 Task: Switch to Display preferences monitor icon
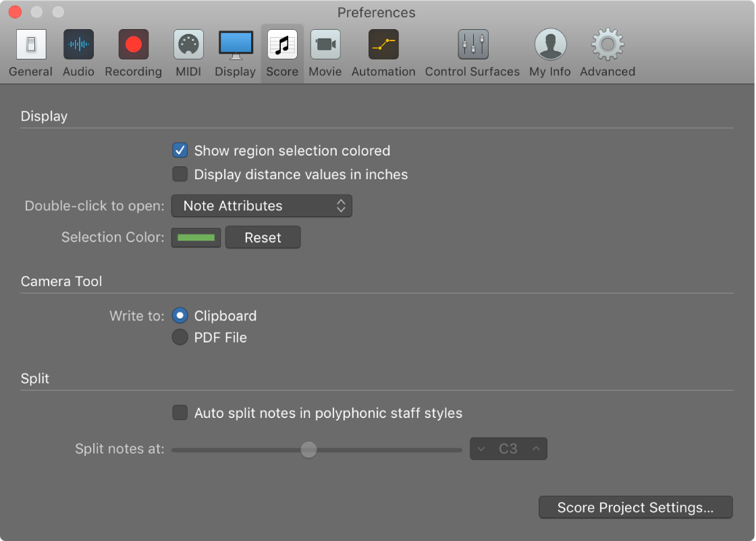click(235, 45)
